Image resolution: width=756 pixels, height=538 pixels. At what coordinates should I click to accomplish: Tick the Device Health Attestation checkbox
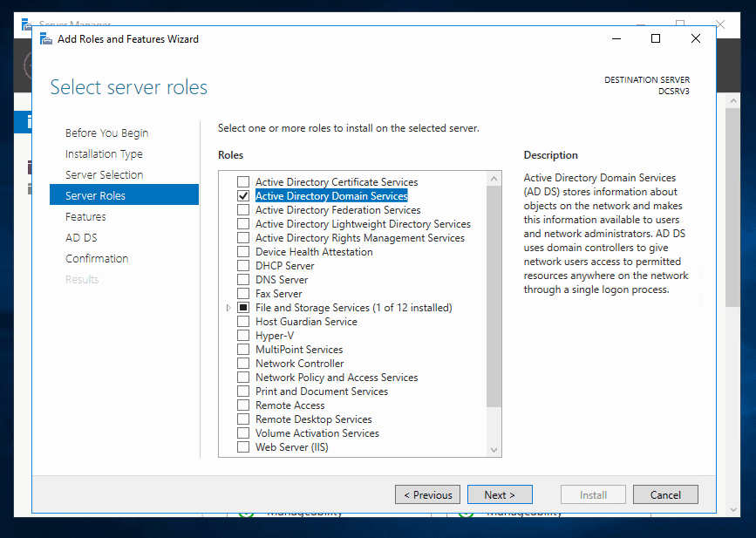point(243,252)
